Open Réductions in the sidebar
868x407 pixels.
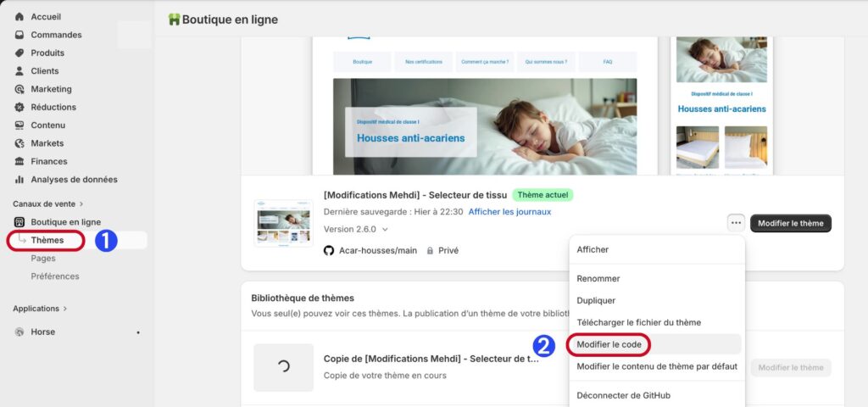tap(53, 107)
